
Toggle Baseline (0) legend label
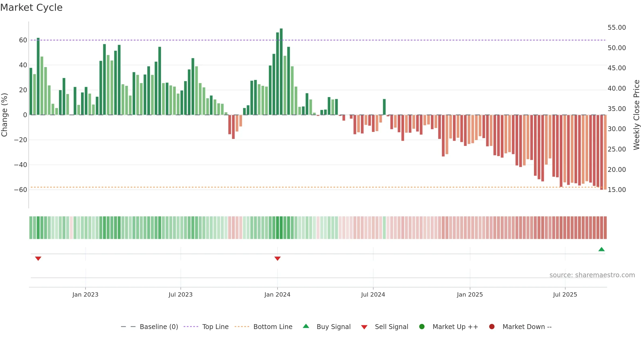(159, 327)
